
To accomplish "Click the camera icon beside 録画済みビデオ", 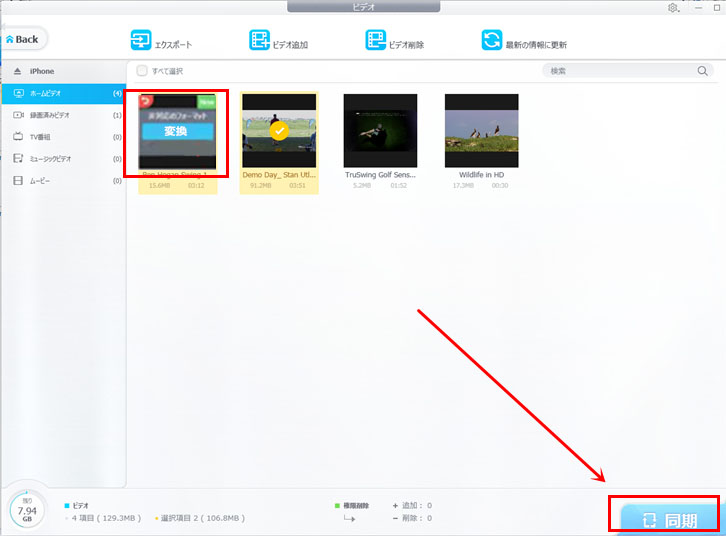I will pos(19,115).
